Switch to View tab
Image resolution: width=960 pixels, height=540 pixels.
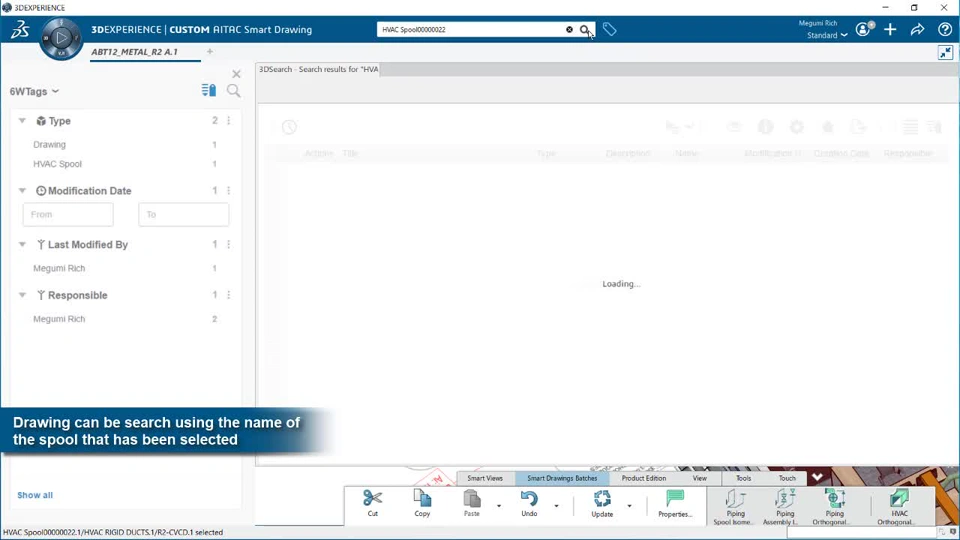coord(699,478)
